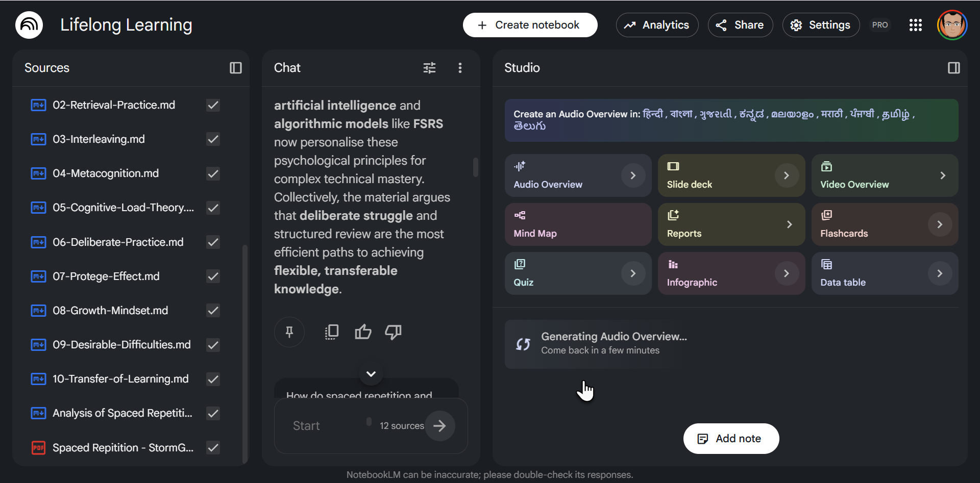Copy the chat response

click(x=332, y=332)
